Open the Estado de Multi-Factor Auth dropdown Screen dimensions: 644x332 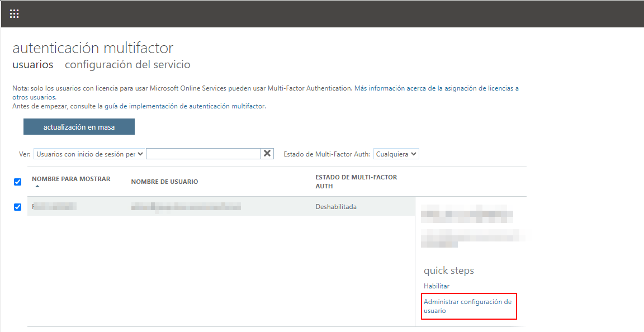tap(396, 154)
